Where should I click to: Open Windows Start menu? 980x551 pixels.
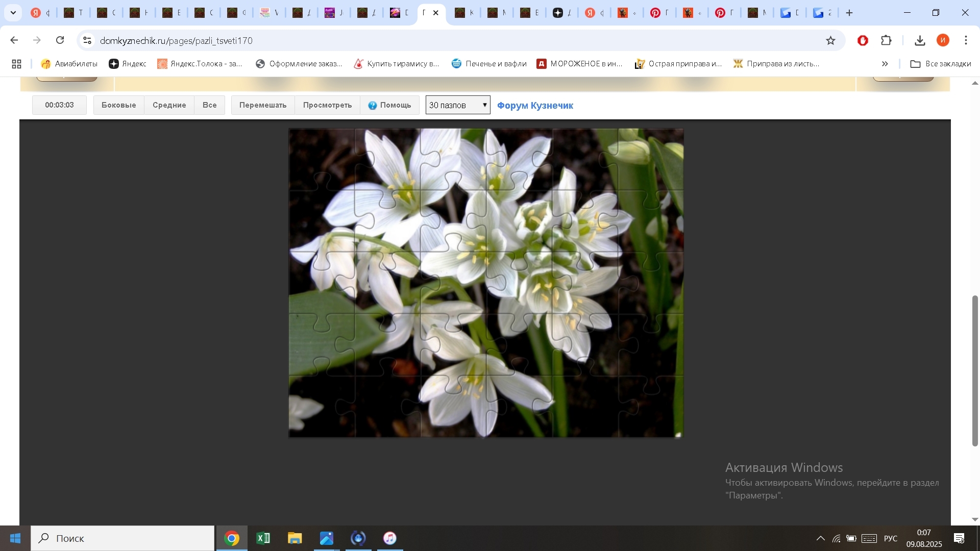pyautogui.click(x=15, y=538)
